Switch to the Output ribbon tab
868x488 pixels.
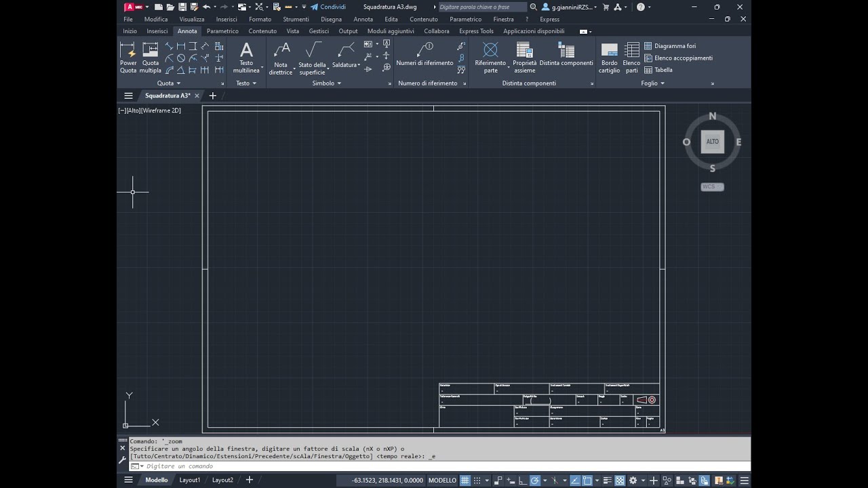point(348,31)
